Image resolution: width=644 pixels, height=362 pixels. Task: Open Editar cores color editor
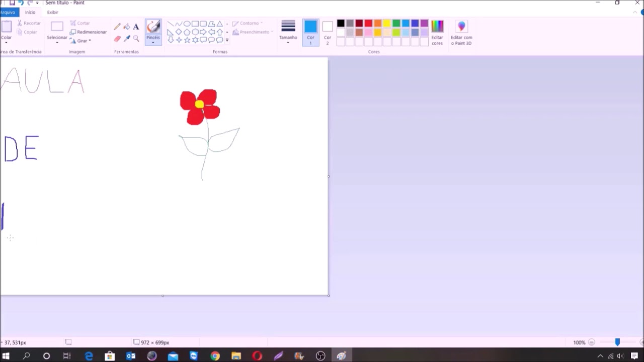437,33
